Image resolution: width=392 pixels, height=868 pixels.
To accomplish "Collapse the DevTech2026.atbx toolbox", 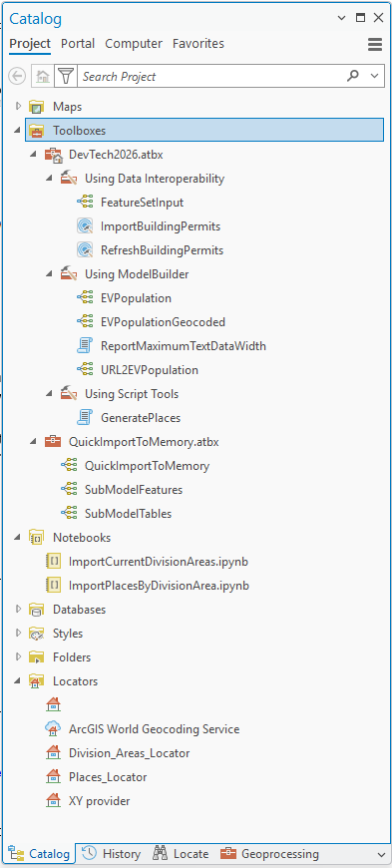I will click(x=34, y=155).
